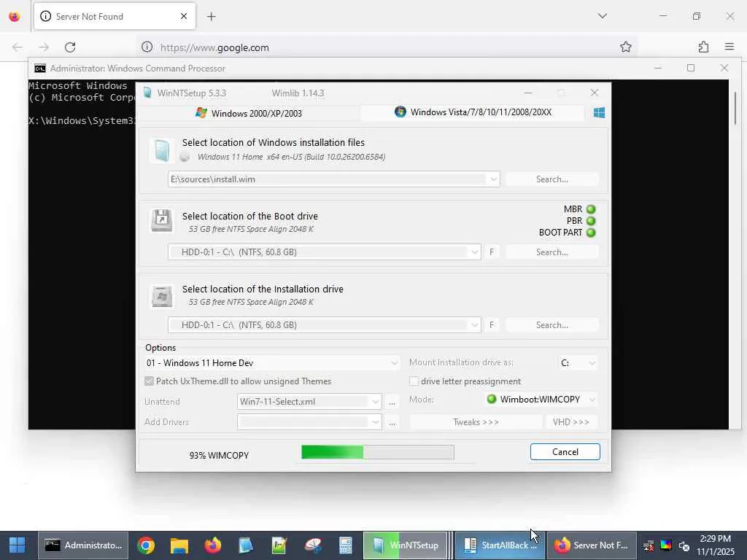Enable drive letter preassignment checkbox
Image resolution: width=747 pixels, height=560 pixels.
414,381
